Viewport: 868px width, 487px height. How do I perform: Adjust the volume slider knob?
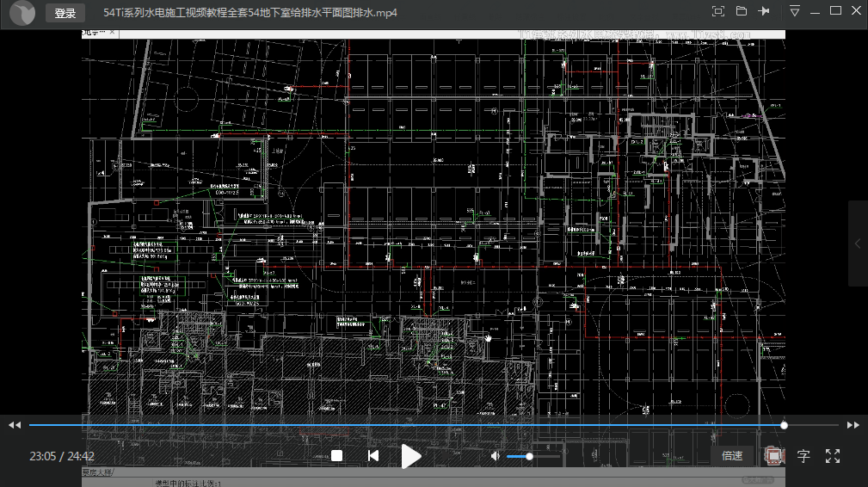coord(529,457)
